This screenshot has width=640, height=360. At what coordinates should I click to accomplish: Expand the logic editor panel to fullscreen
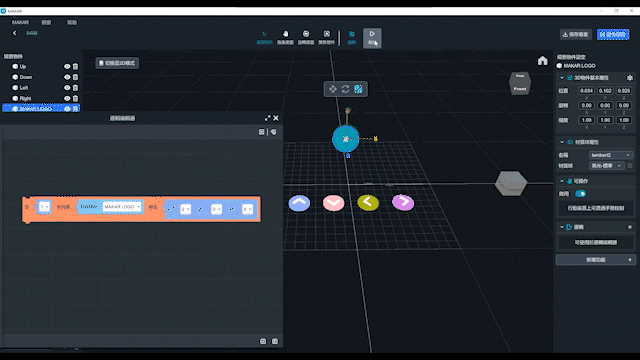coord(267,118)
